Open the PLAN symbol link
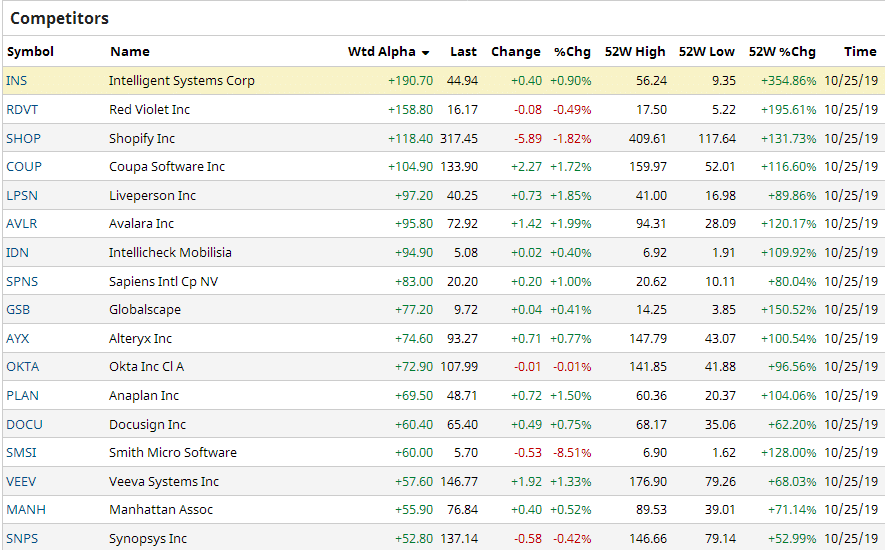885x550 pixels. coord(23,396)
